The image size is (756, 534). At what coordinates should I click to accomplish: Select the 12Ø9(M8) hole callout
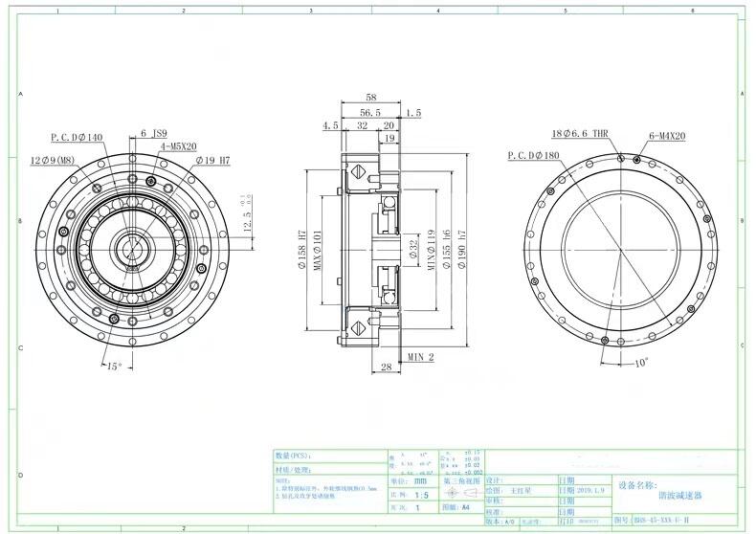(x=53, y=158)
